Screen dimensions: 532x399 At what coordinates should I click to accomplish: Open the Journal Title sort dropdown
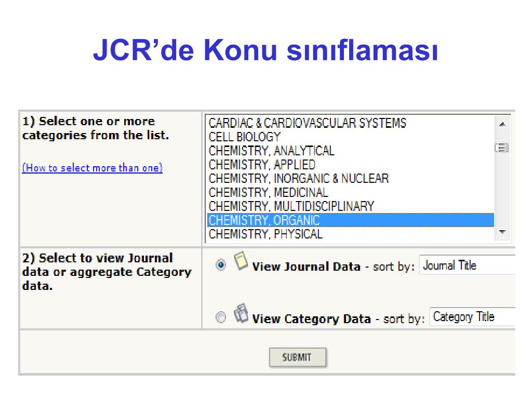[467, 265]
